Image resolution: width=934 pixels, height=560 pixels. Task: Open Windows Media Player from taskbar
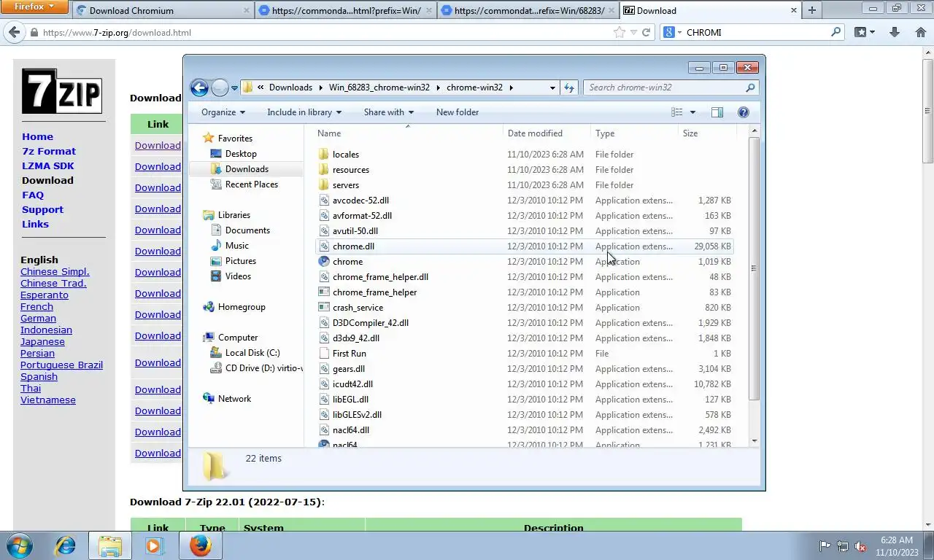[154, 545]
